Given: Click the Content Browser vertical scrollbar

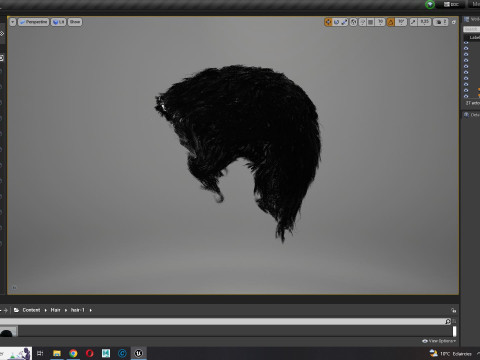Looking at the screenshot, I should [454, 331].
